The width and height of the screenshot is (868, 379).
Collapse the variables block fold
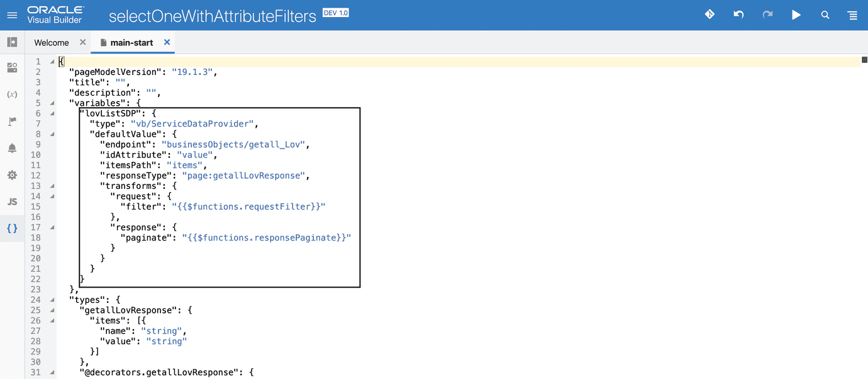pos(52,103)
